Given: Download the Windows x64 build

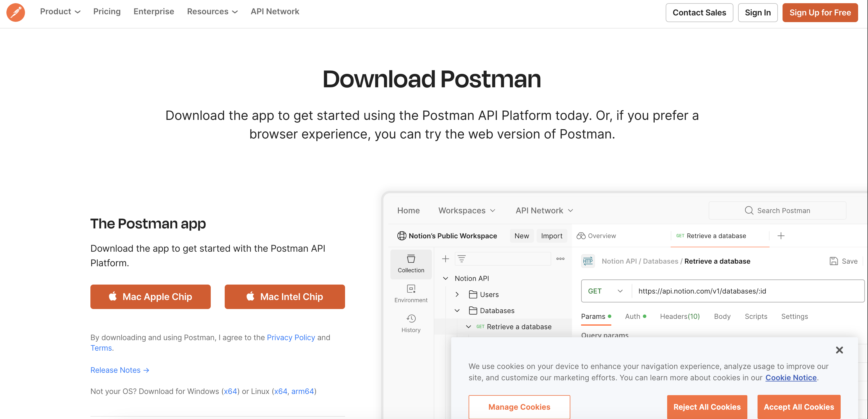Looking at the screenshot, I should pyautogui.click(x=231, y=391).
